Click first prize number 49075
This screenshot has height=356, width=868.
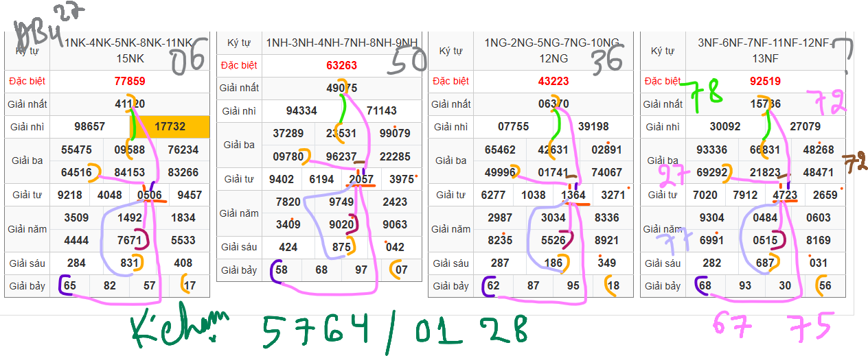click(341, 88)
